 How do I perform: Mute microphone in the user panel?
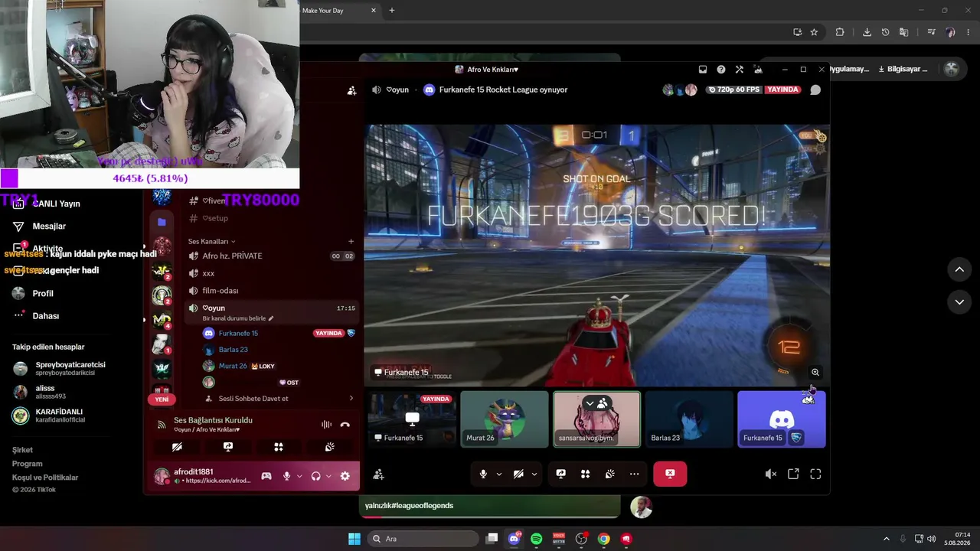tap(287, 476)
